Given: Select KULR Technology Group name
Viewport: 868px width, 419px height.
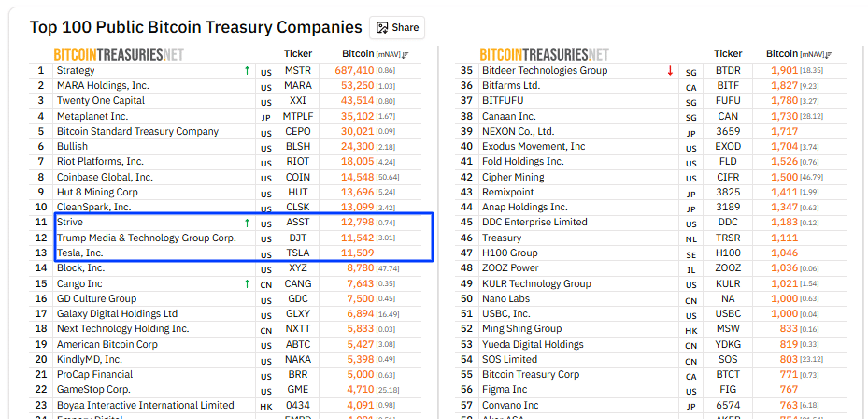Looking at the screenshot, I should tap(536, 283).
